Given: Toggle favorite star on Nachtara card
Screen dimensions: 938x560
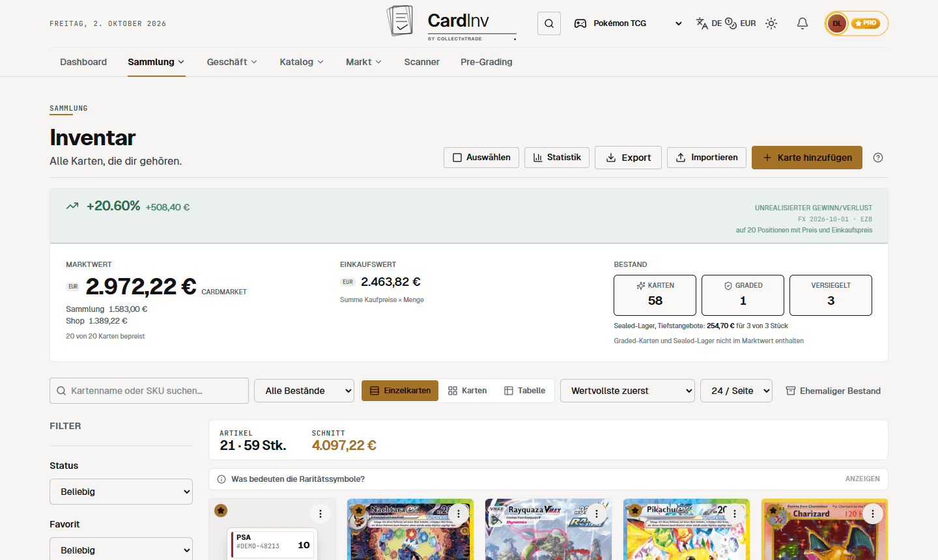Looking at the screenshot, I should click(359, 511).
